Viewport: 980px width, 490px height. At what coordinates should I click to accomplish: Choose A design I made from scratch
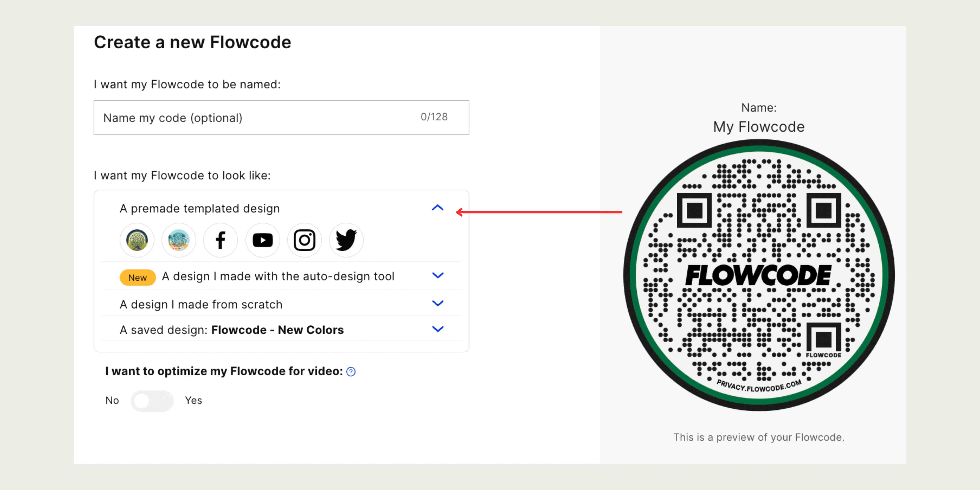click(201, 304)
